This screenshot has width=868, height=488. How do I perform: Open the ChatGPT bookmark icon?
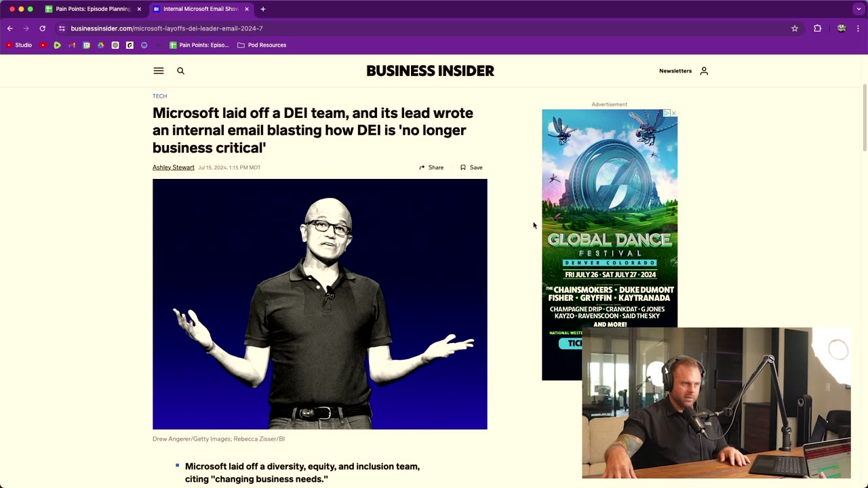tap(115, 45)
